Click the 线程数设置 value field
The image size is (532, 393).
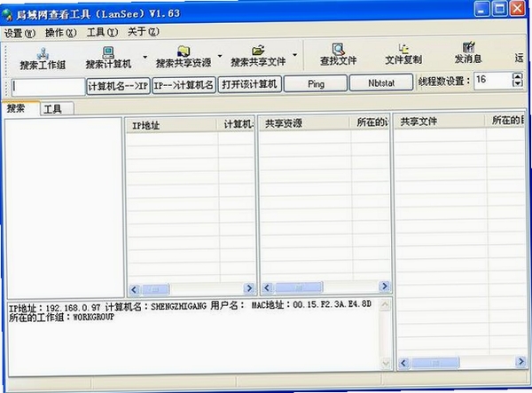pos(493,80)
